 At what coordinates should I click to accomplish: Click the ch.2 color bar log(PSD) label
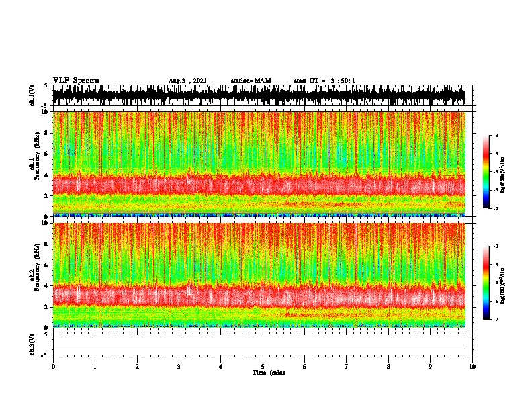click(503, 285)
